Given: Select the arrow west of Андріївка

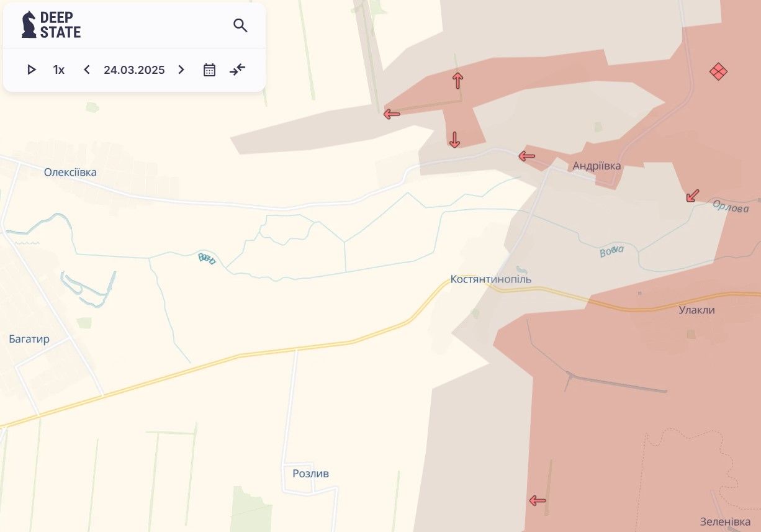Looking at the screenshot, I should click(x=527, y=156).
